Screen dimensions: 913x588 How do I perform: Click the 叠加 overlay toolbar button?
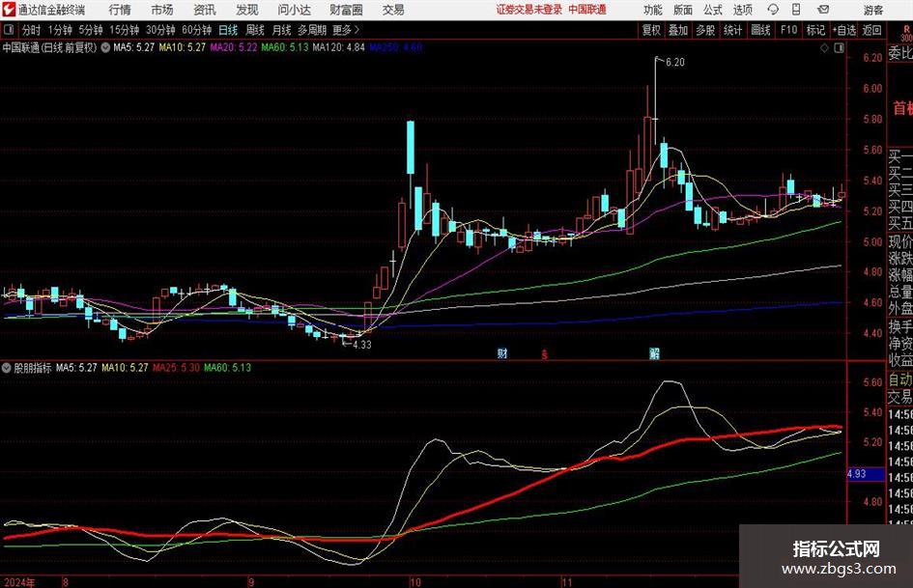pyautogui.click(x=678, y=30)
